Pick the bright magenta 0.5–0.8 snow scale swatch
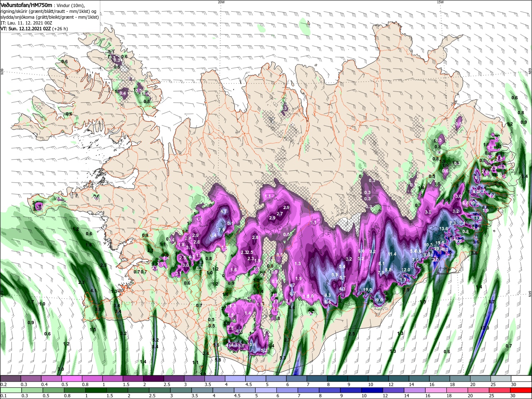Viewport: 532px width, 399px height. pyautogui.click(x=71, y=378)
